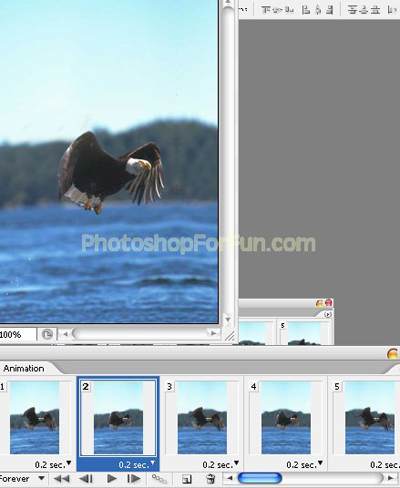This screenshot has height=488, width=400.
Task: Open small panel flyout menu arrow
Action: [328, 315]
